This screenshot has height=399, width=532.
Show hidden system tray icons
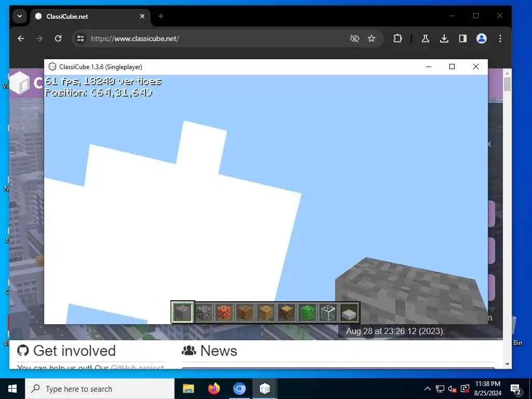point(428,389)
